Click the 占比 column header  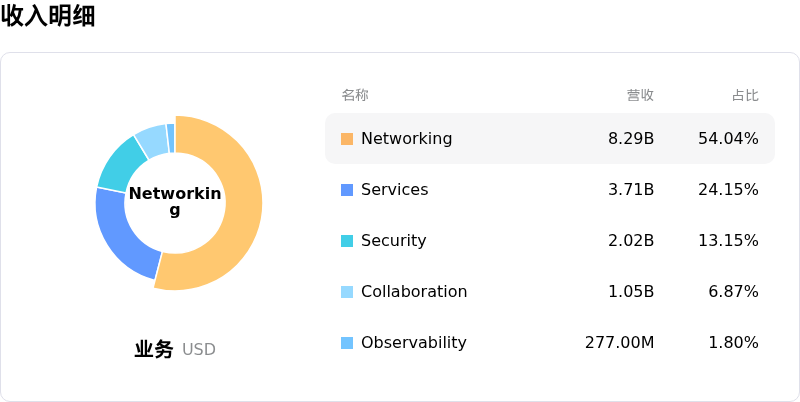click(745, 95)
